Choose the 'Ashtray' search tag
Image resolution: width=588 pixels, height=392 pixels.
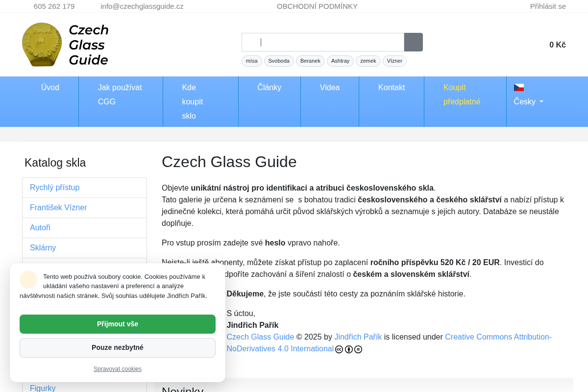(x=340, y=61)
